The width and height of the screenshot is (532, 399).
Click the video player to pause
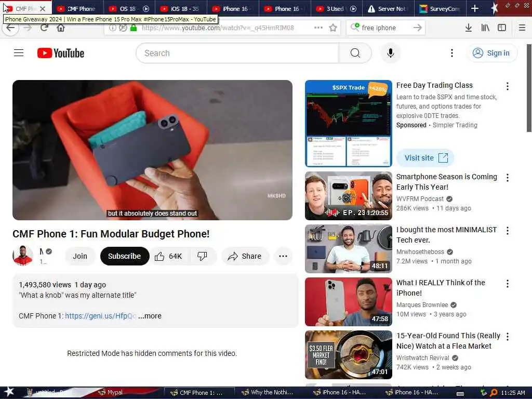[x=152, y=150]
